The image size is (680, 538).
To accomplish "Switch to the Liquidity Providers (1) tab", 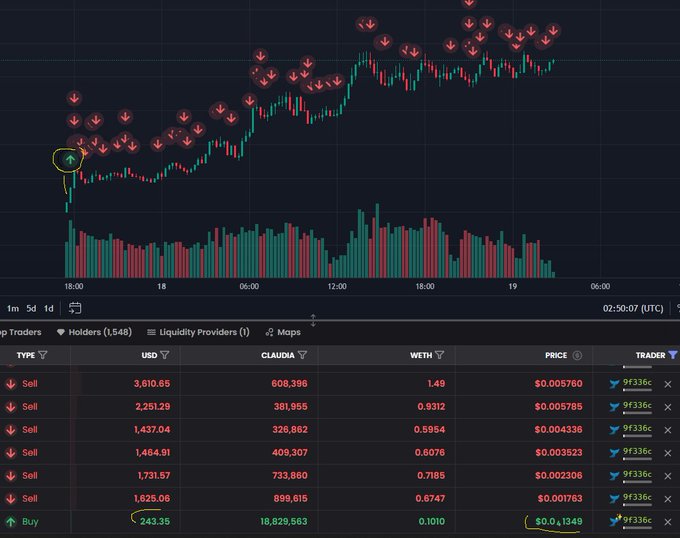I will click(x=198, y=332).
